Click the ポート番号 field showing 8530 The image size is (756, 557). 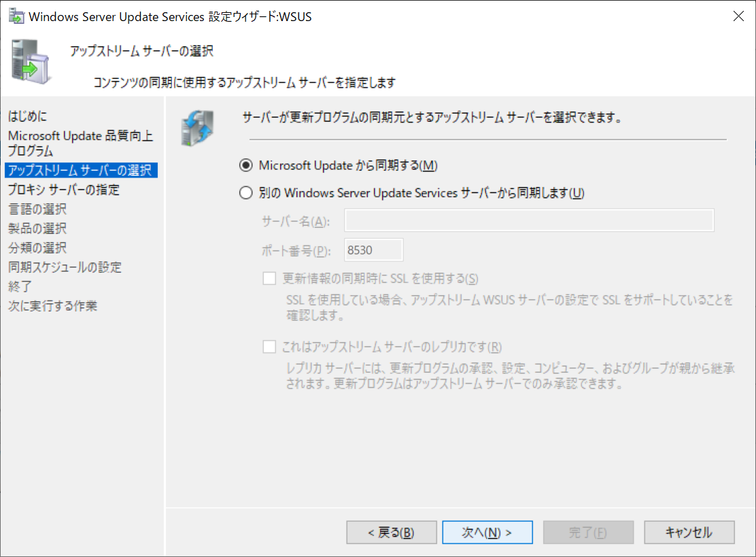[374, 250]
